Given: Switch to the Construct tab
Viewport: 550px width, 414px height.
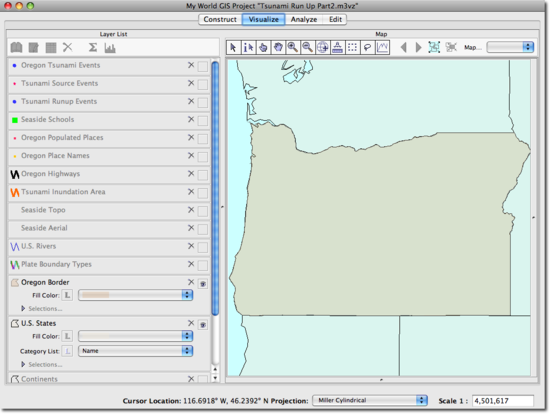Looking at the screenshot, I should coord(220,20).
